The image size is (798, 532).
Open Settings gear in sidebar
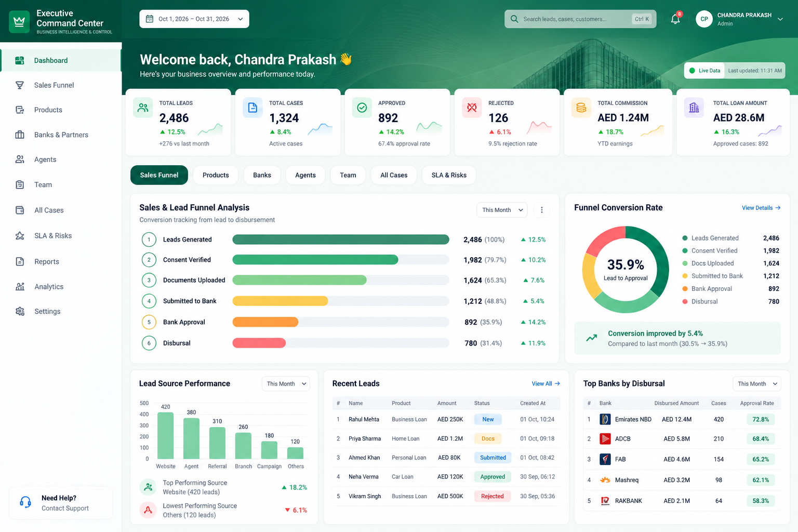tap(20, 311)
